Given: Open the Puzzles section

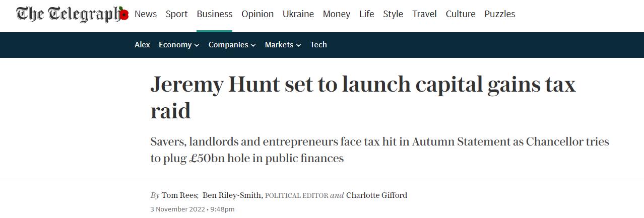Looking at the screenshot, I should click(500, 14).
